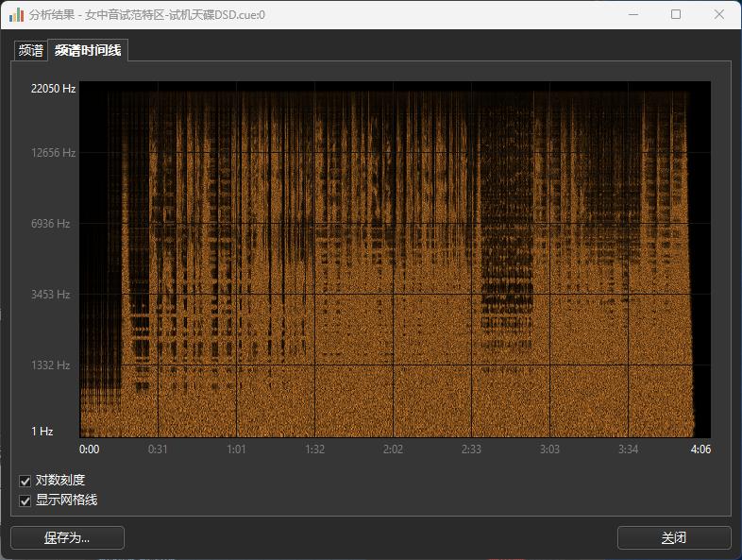Image resolution: width=742 pixels, height=560 pixels.
Task: Click the 保存为... button
Action: click(67, 538)
